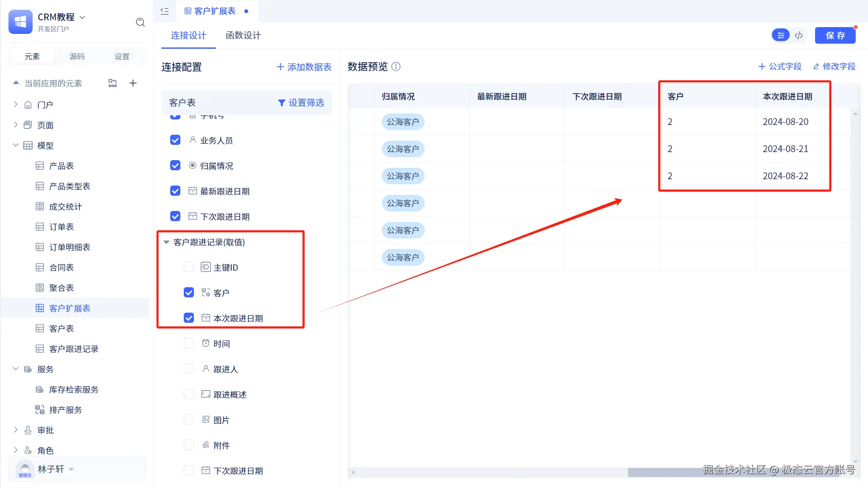Collapse the 客户跟进记录(取值) group

click(166, 242)
